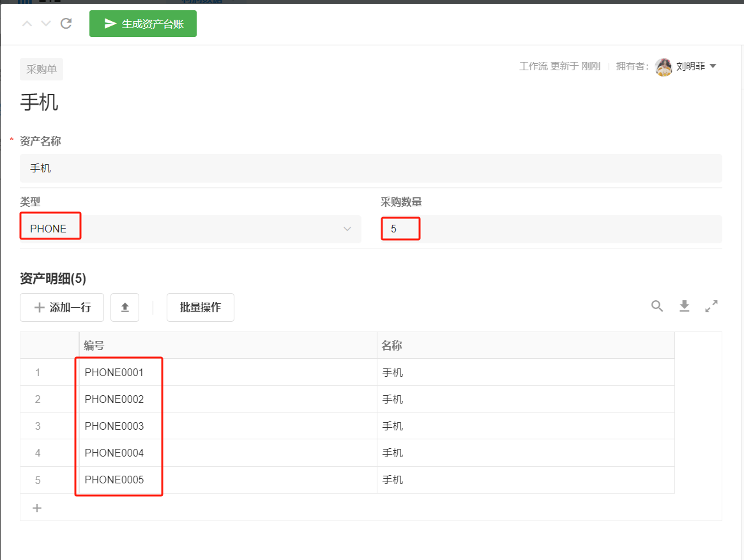Download 资产明细 table with the download icon

click(x=685, y=306)
